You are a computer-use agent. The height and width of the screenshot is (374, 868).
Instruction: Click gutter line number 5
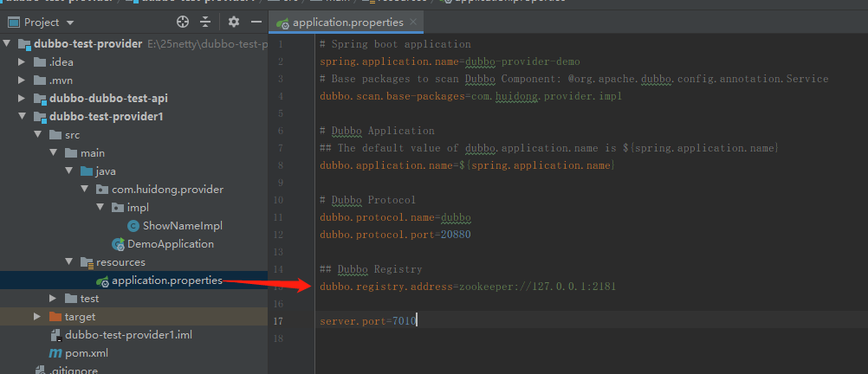click(281, 113)
